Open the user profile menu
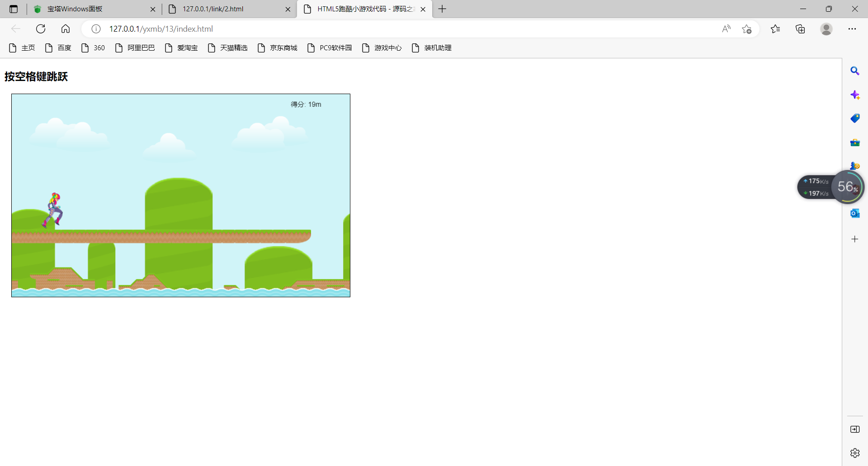 coord(826,29)
